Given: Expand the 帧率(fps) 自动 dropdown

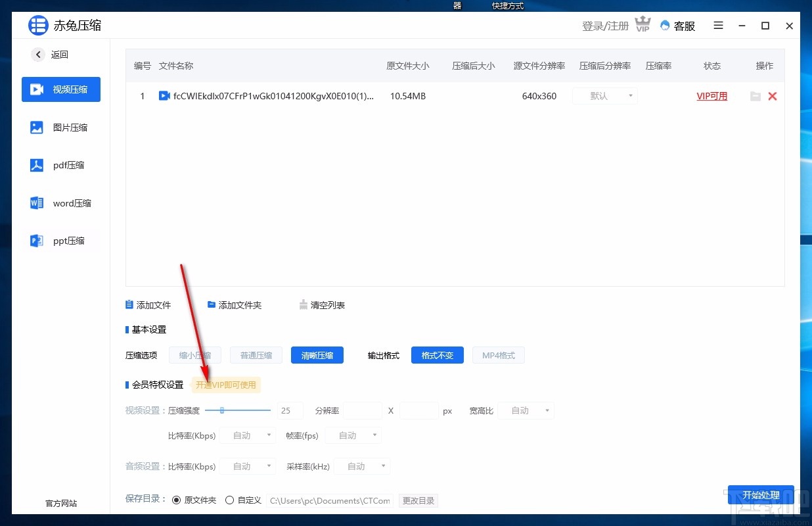Looking at the screenshot, I should (353, 435).
